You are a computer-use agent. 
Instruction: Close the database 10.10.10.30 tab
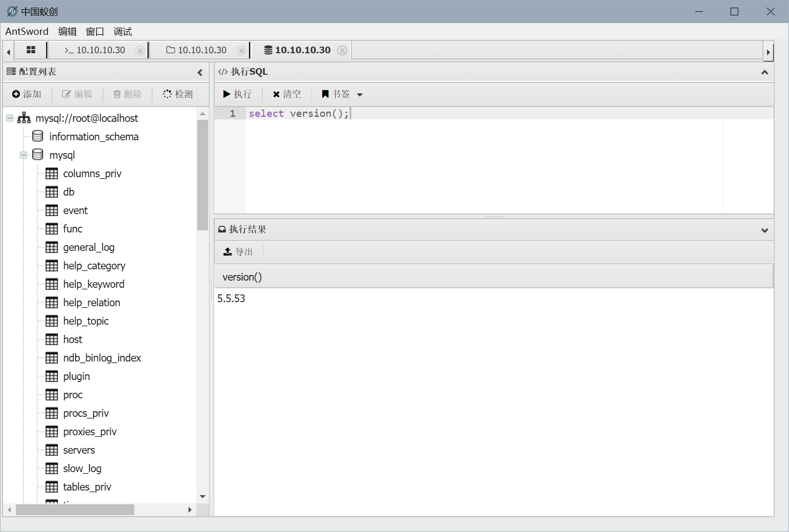342,50
